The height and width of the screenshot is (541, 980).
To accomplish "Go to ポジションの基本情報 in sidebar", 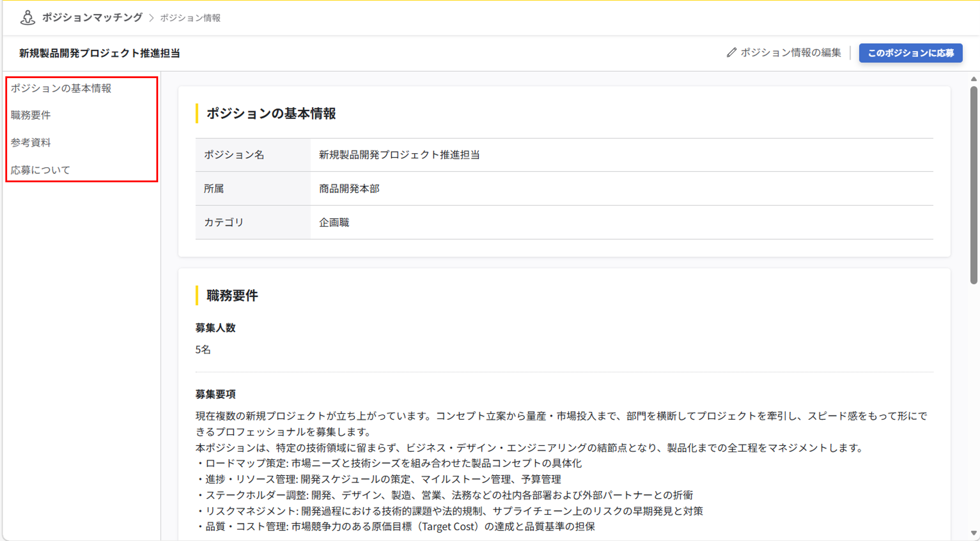I will click(x=61, y=88).
